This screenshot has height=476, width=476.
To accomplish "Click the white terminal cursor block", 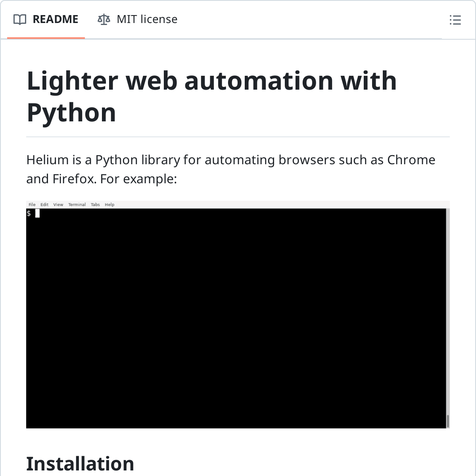I will click(x=37, y=213).
